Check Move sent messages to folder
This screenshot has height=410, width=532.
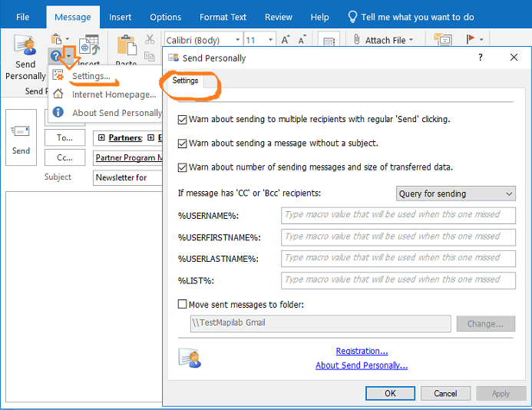182,304
